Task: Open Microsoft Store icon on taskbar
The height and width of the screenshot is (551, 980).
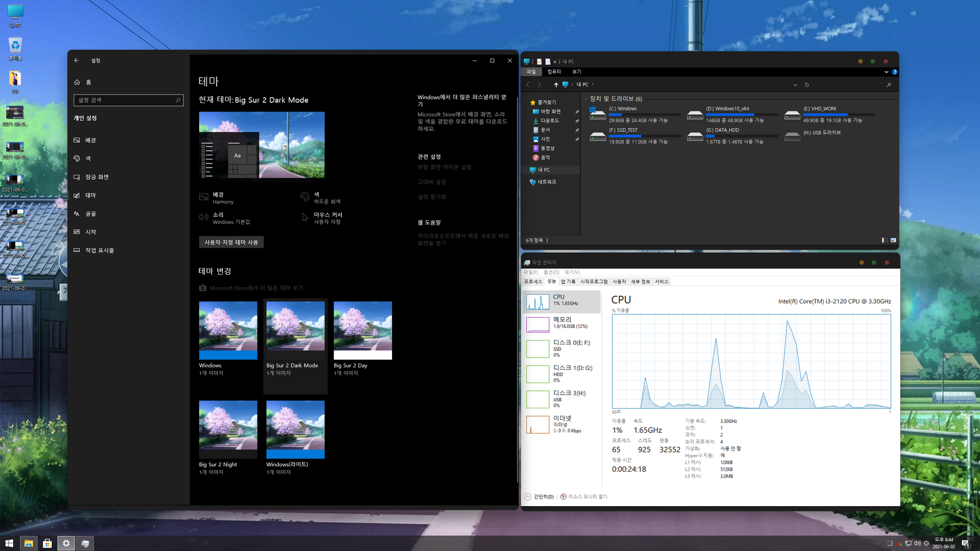Action: [x=48, y=543]
